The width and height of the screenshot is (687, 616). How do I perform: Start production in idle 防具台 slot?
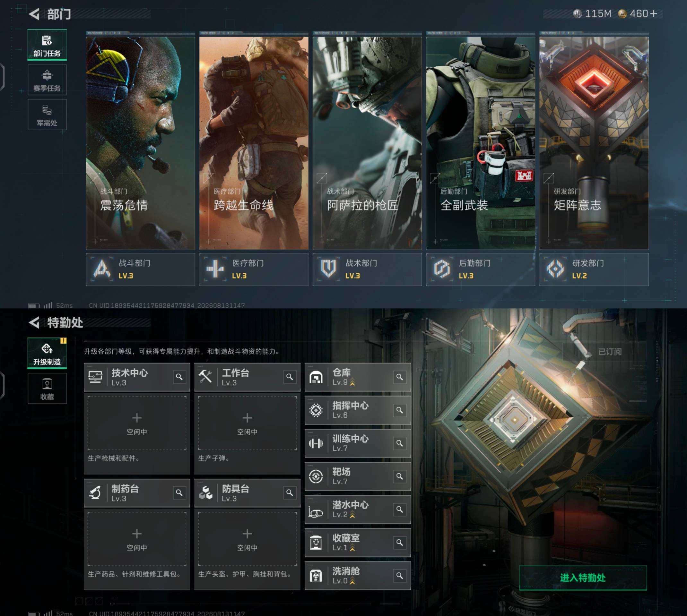(x=247, y=539)
